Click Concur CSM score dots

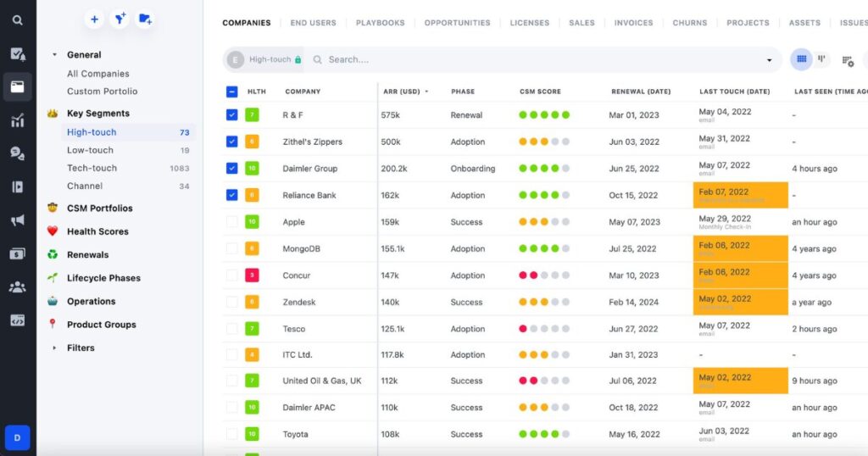click(x=544, y=275)
